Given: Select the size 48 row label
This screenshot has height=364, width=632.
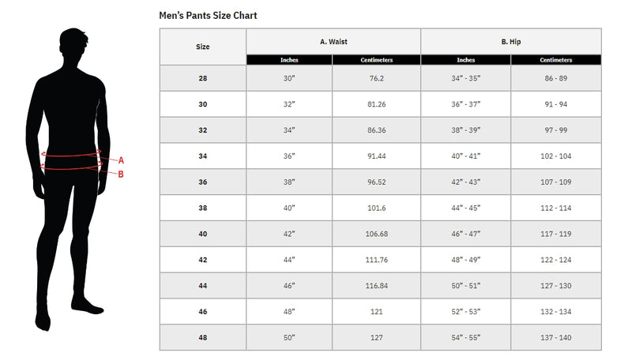Looking at the screenshot, I should [x=203, y=337].
